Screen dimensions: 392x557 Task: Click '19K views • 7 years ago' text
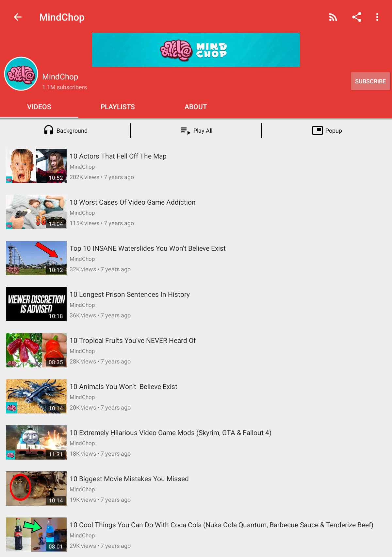100,500
